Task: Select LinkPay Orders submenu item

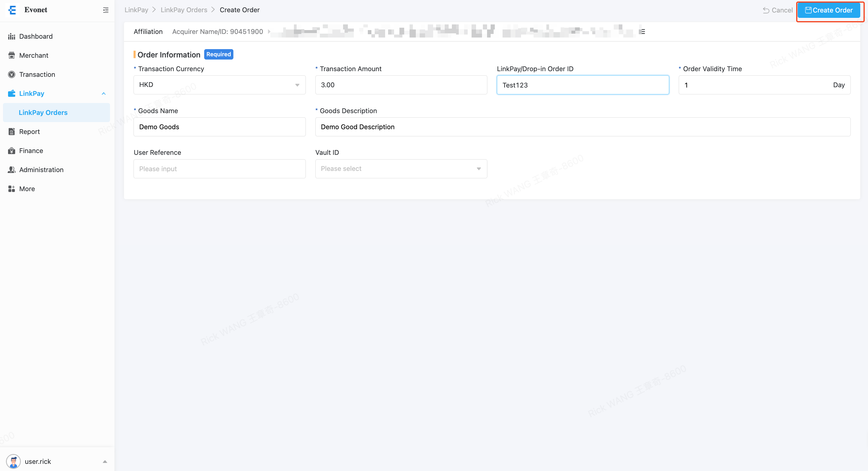Action: coord(43,113)
